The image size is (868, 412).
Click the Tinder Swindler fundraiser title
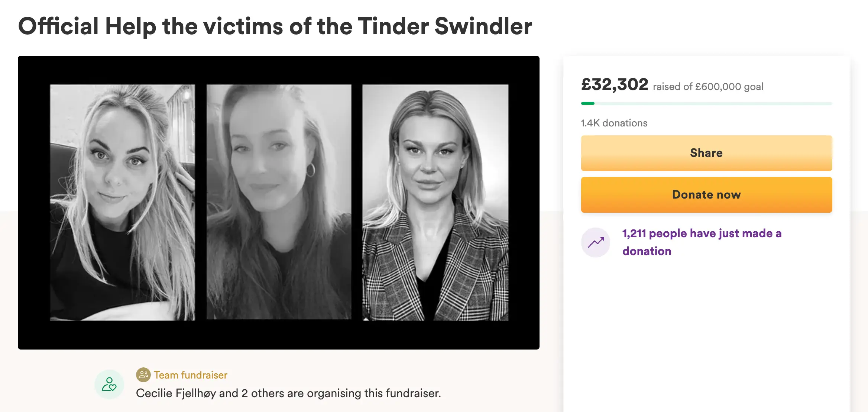pyautogui.click(x=275, y=26)
